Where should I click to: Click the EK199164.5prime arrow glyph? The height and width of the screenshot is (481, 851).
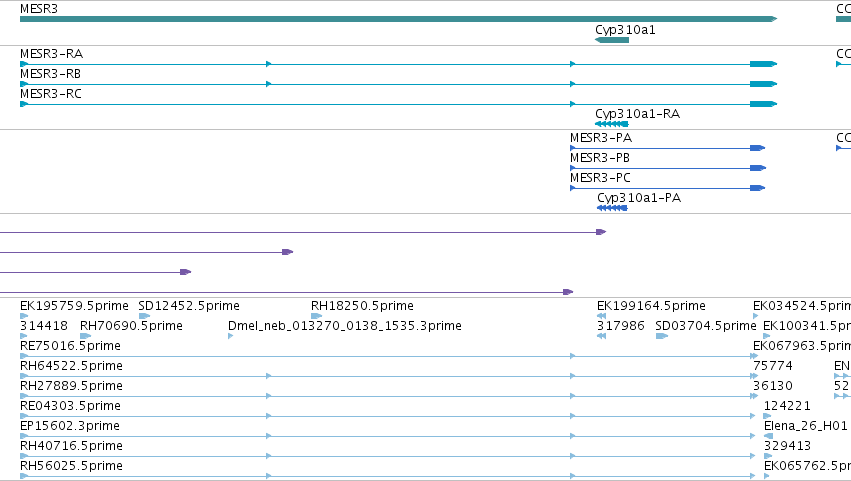601,316
